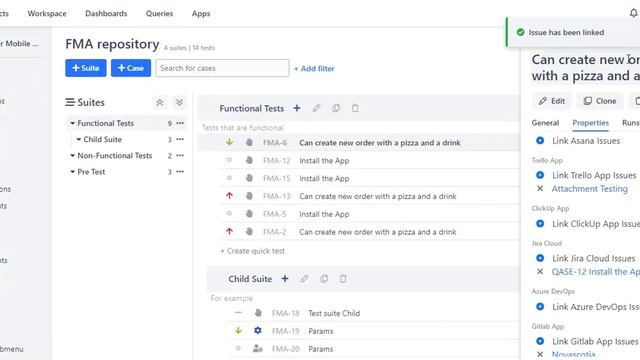Collapse all suites with double-up chevron
This screenshot has height=360, width=640.
(x=160, y=102)
